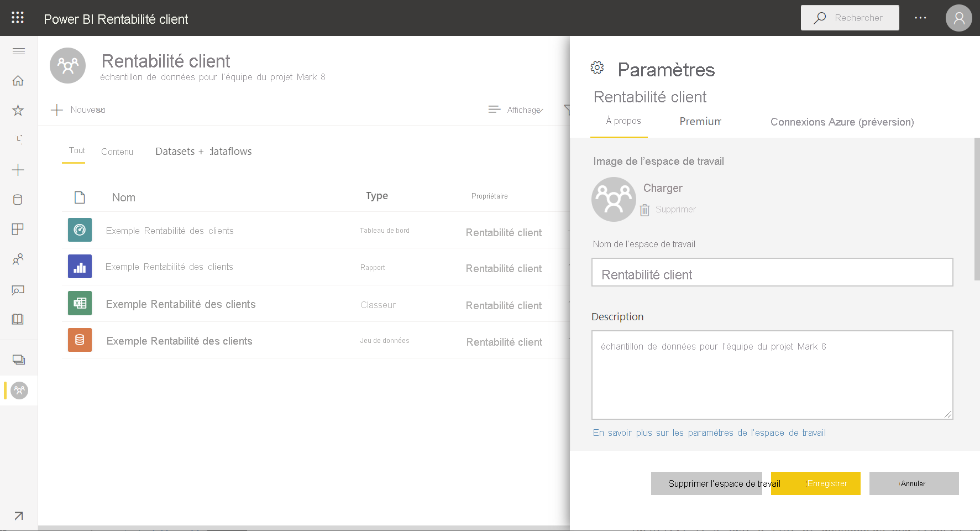Select Connexions Azure (préversion) tab
The height and width of the screenshot is (531, 980).
tap(842, 122)
